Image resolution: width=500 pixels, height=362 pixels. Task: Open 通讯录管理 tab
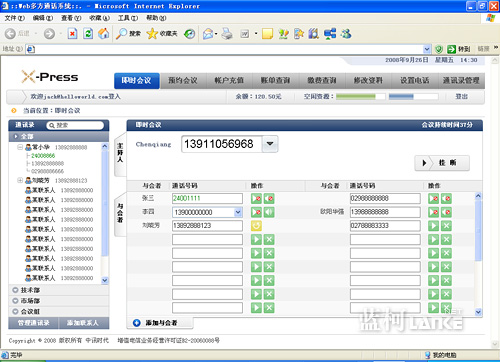tap(461, 81)
